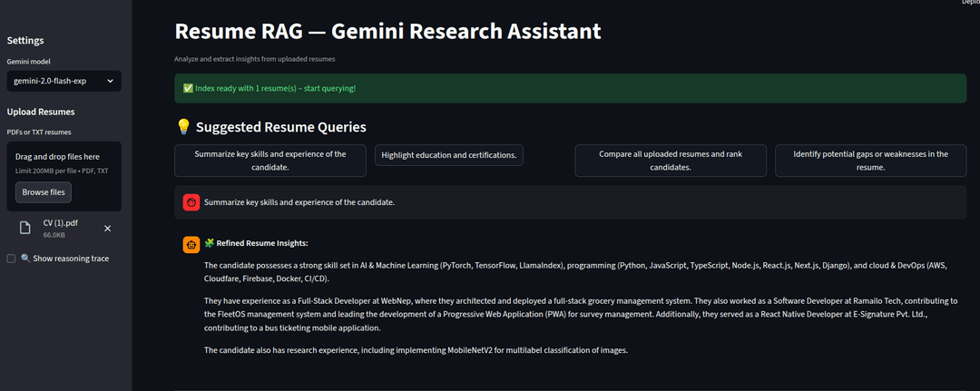Click the 'Suggested Resume Queries' heading text
The image size is (980, 391).
[281, 127]
